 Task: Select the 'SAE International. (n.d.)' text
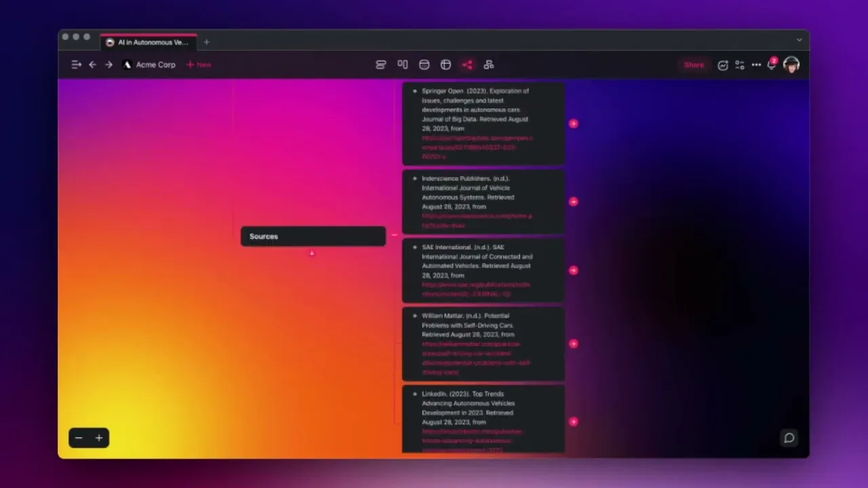tap(455, 247)
